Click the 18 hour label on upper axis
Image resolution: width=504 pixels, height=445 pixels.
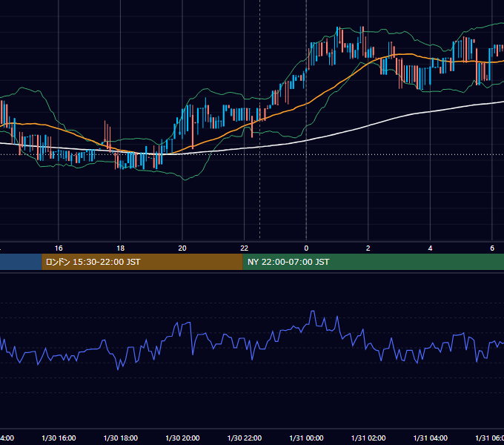[x=121, y=248]
